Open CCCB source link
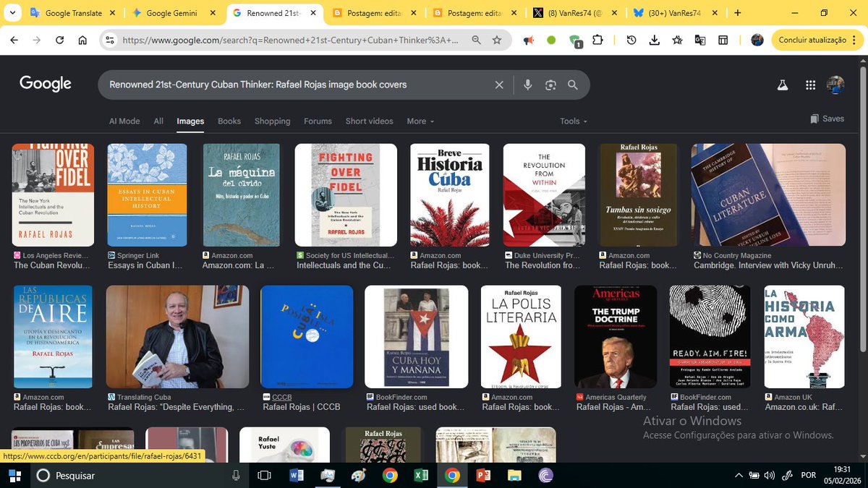 281,397
